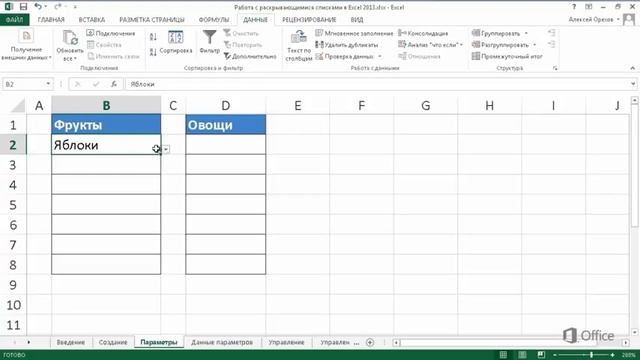Click the Undo arrow in the title bar
The image size is (640, 360).
(x=38, y=7)
